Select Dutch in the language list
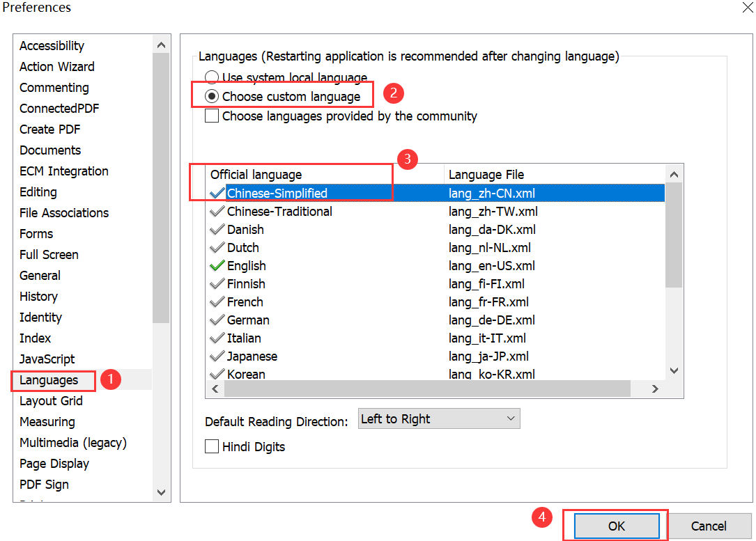The width and height of the screenshot is (756, 541). (x=243, y=248)
